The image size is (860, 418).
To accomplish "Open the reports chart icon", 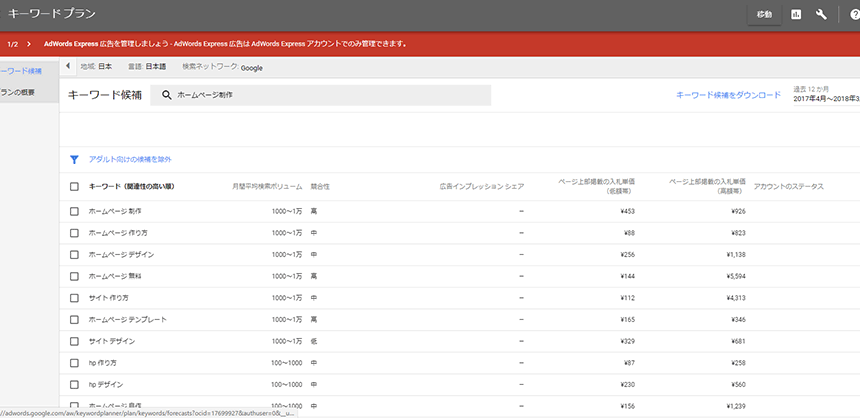I will pos(796,15).
